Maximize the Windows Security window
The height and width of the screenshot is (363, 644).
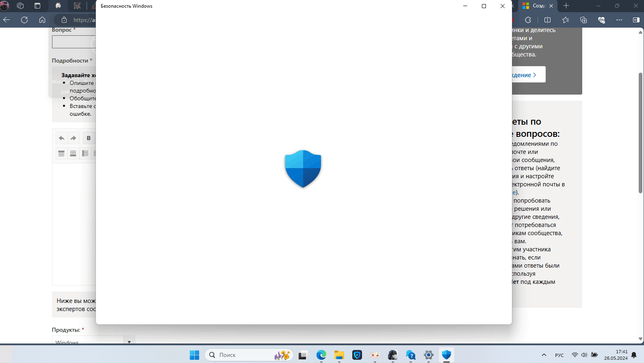coord(484,6)
